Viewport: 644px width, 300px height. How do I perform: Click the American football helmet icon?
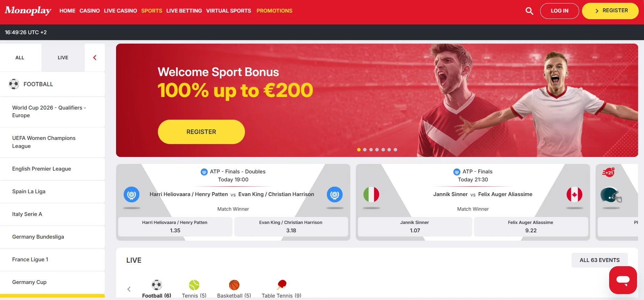611,195
